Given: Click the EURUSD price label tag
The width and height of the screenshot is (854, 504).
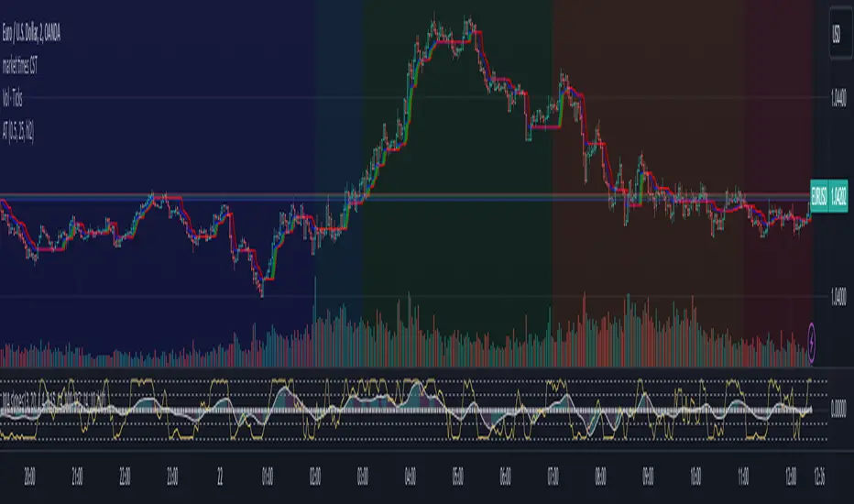Looking at the screenshot, I should pos(828,196).
